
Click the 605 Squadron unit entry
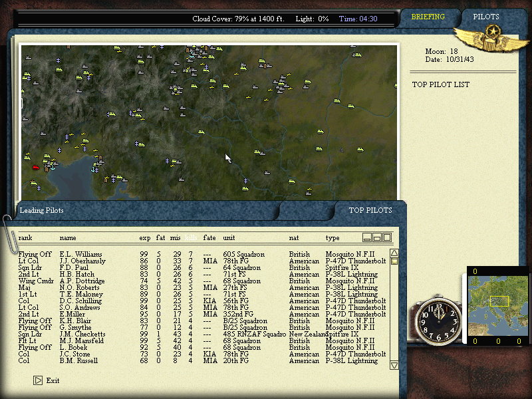(243, 254)
